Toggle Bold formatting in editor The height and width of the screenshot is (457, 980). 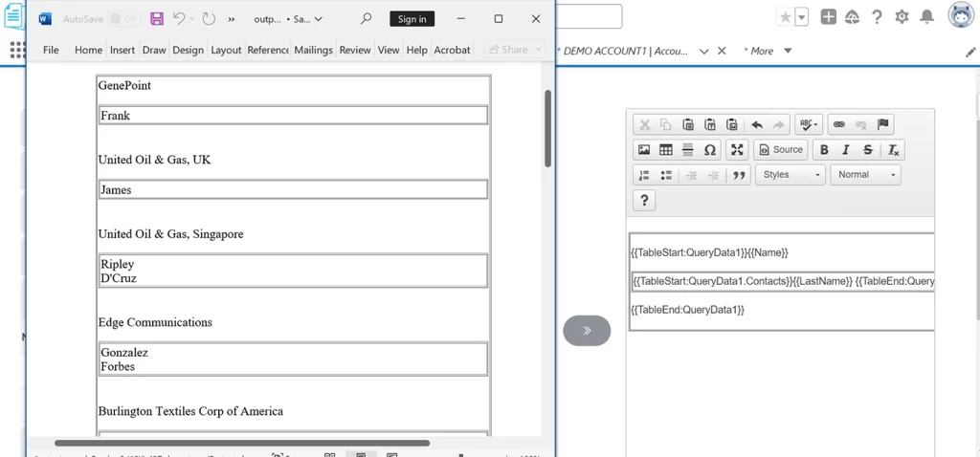(824, 150)
